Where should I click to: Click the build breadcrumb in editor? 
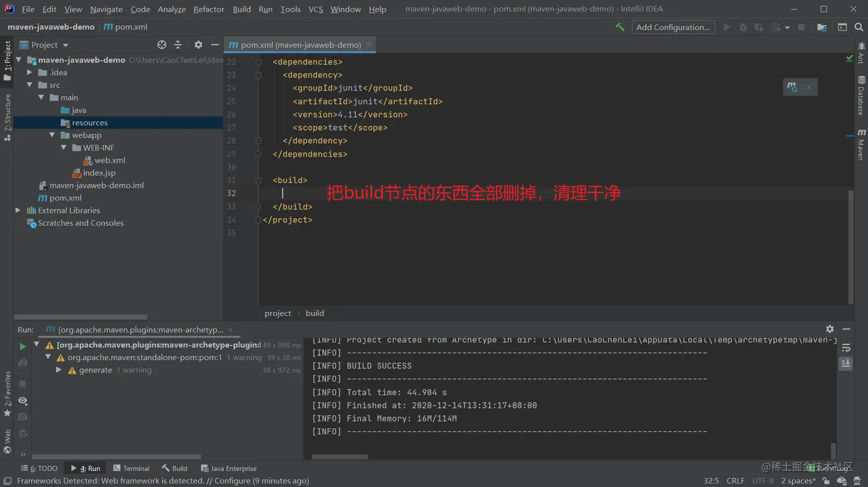[x=315, y=313]
